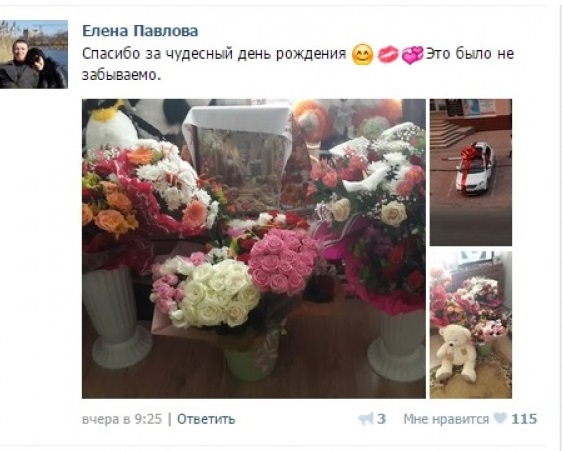This screenshot has height=451, width=563.
Task: Click the pink double hearts emoji
Action: click(x=413, y=55)
